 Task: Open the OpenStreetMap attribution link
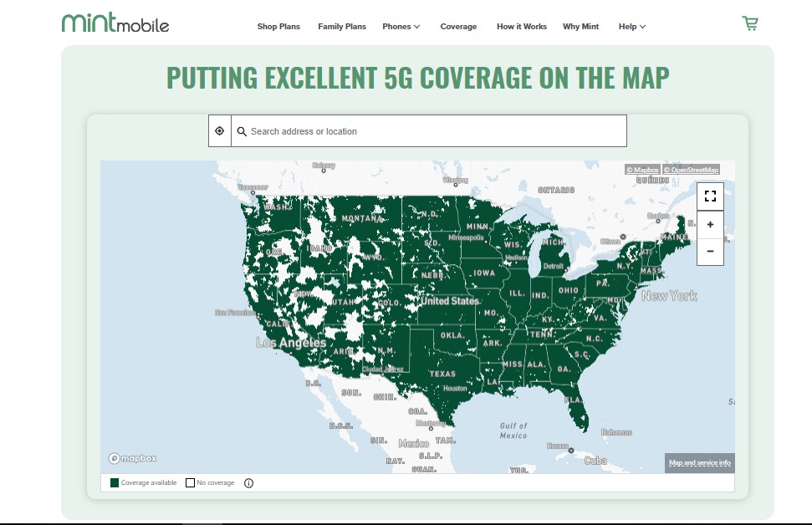pyautogui.click(x=691, y=170)
